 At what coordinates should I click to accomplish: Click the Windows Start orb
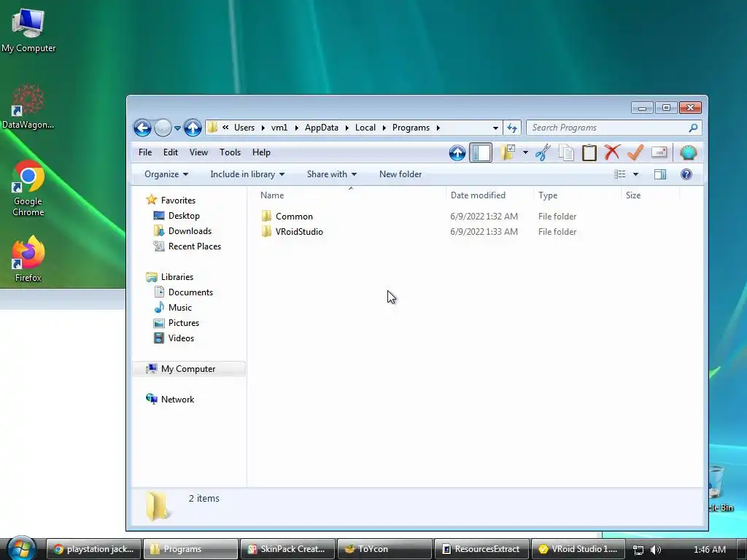click(x=21, y=548)
